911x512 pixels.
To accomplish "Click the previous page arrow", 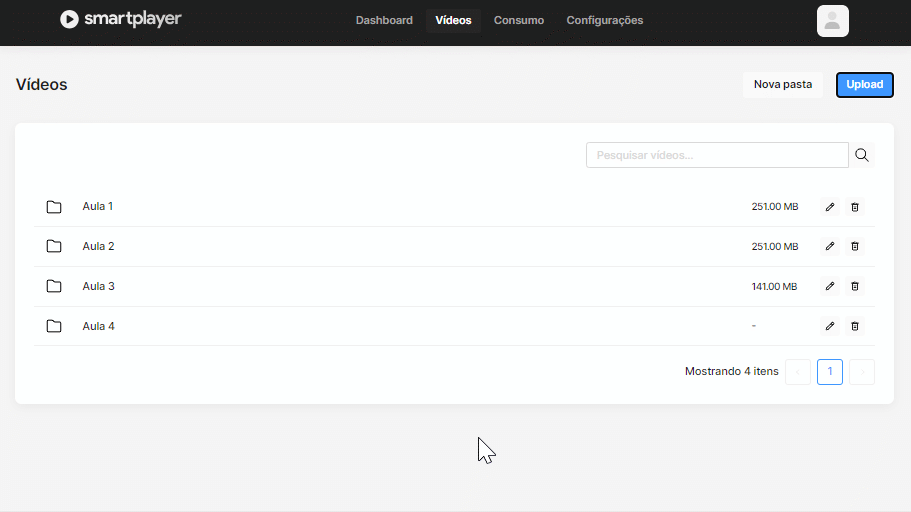I will tap(798, 371).
